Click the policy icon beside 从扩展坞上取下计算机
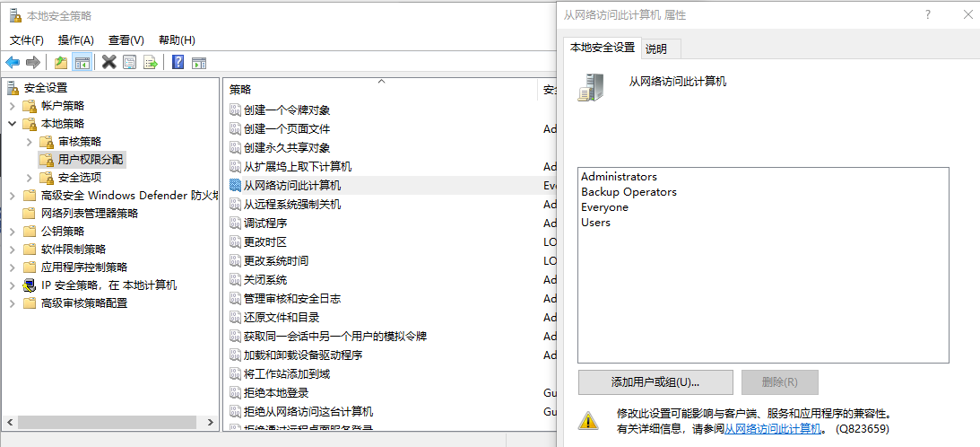This screenshot has height=447, width=980. [x=235, y=167]
